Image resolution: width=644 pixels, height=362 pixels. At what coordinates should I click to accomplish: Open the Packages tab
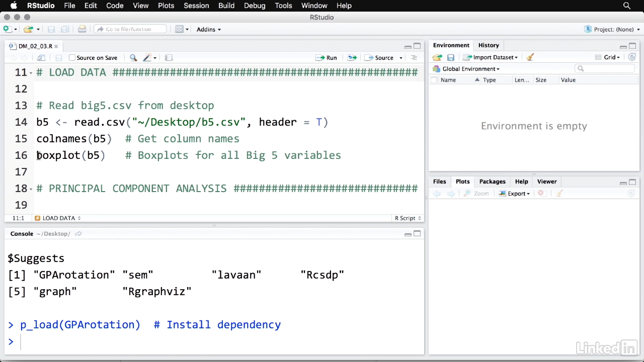pos(492,182)
